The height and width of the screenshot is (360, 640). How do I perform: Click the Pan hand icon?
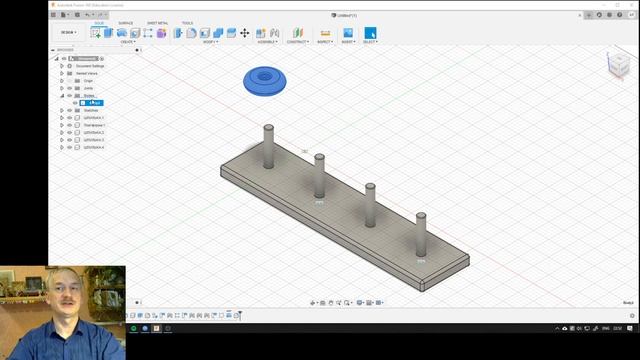tap(331, 303)
